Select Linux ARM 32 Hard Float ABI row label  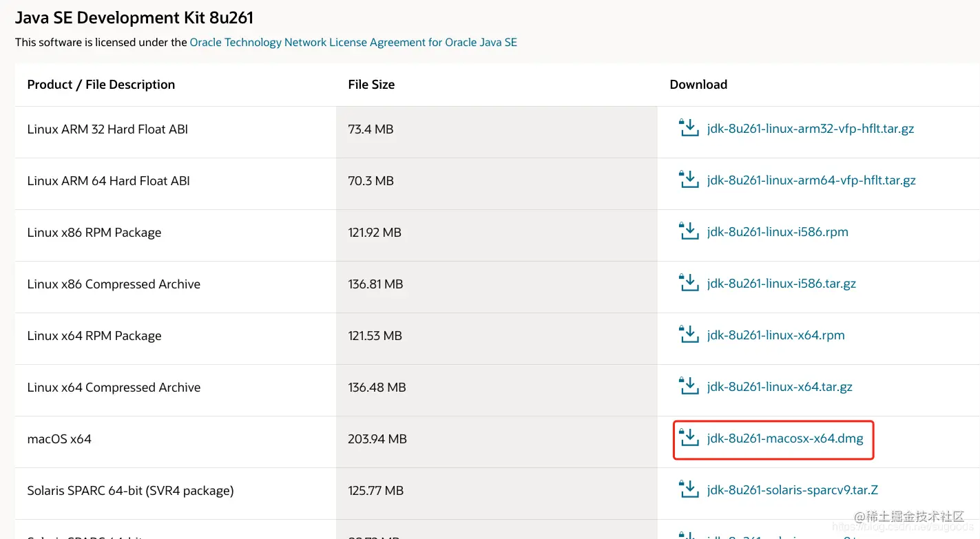tap(107, 129)
